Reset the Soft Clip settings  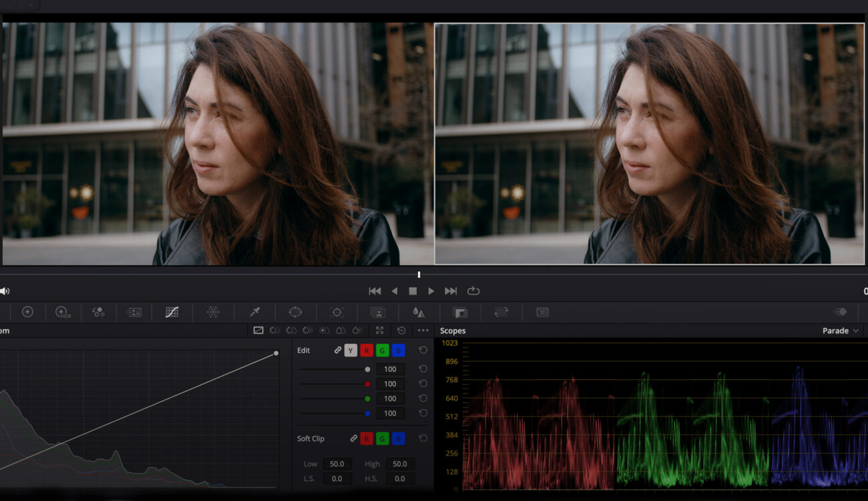coord(423,438)
